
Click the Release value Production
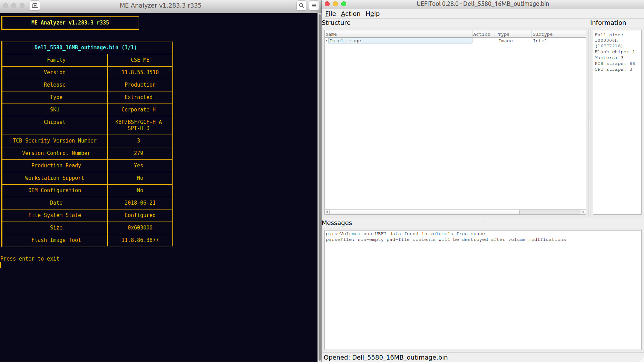pyautogui.click(x=140, y=85)
